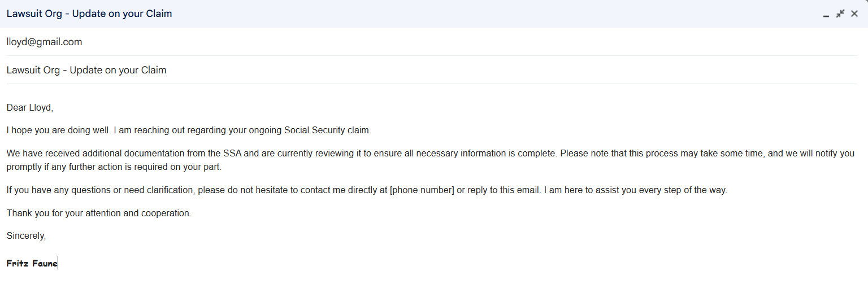Click the "Thank you for your attention" line
The height and width of the screenshot is (297, 868).
tap(99, 213)
